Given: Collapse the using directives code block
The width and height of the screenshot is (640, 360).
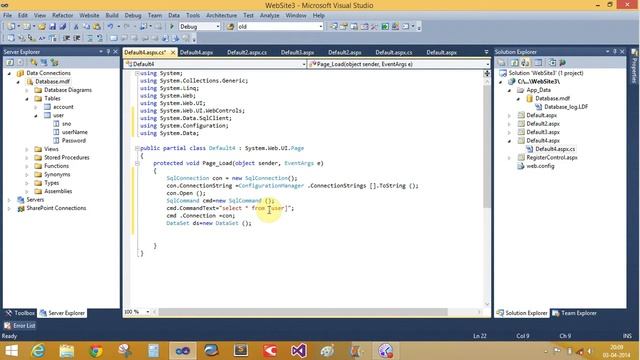Looking at the screenshot, I should click(138, 73).
